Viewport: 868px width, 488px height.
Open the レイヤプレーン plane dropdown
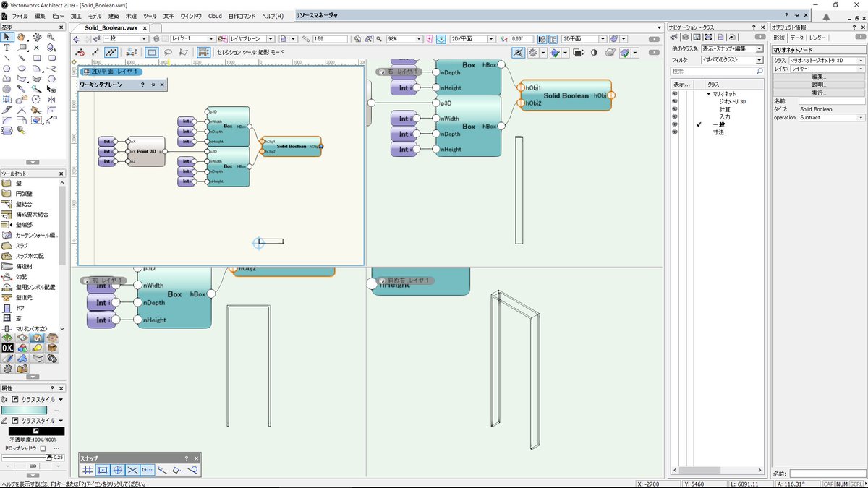pos(252,39)
